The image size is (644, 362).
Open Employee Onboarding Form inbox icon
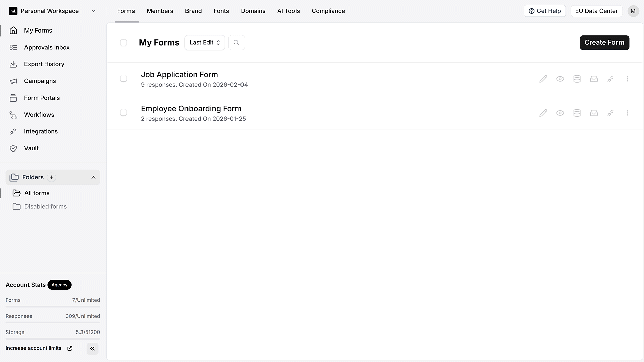tap(594, 113)
